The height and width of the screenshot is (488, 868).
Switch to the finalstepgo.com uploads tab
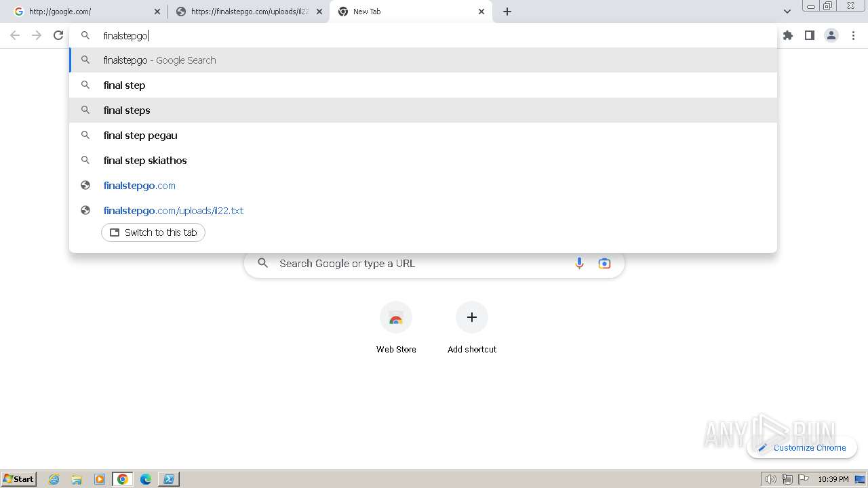pyautogui.click(x=248, y=12)
